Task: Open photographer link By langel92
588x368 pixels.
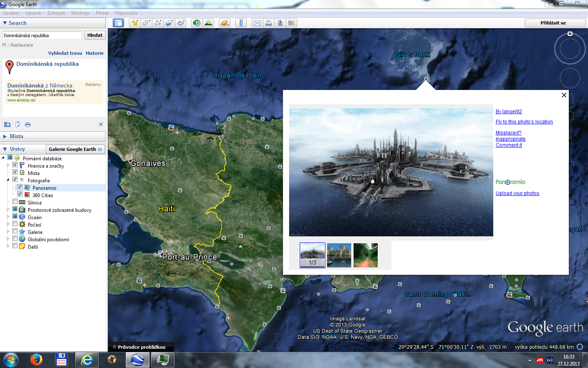Action: [509, 112]
